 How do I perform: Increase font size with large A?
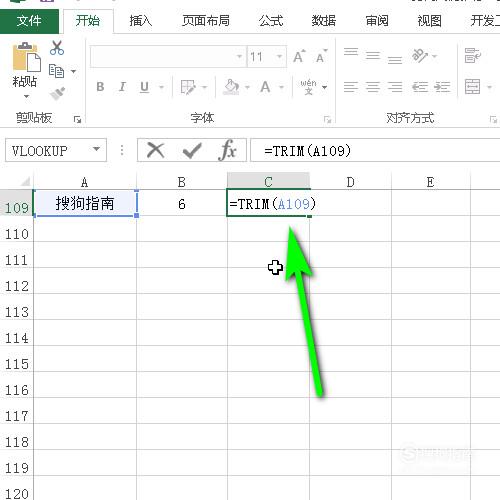299,57
